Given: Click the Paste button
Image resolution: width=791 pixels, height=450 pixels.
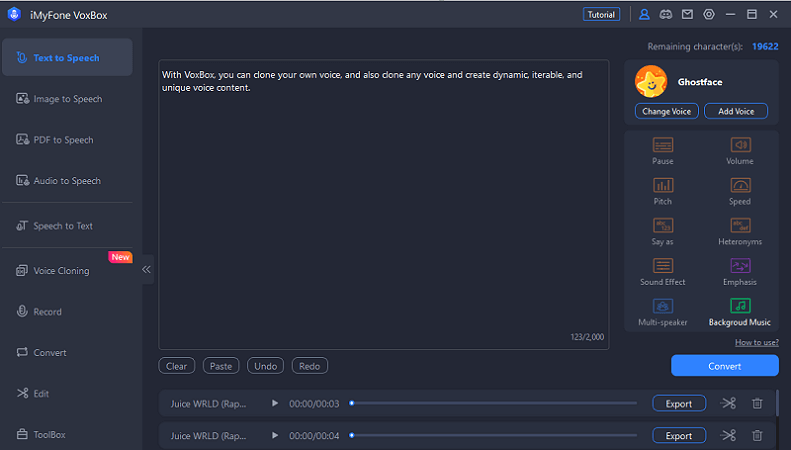Looking at the screenshot, I should point(221,366).
